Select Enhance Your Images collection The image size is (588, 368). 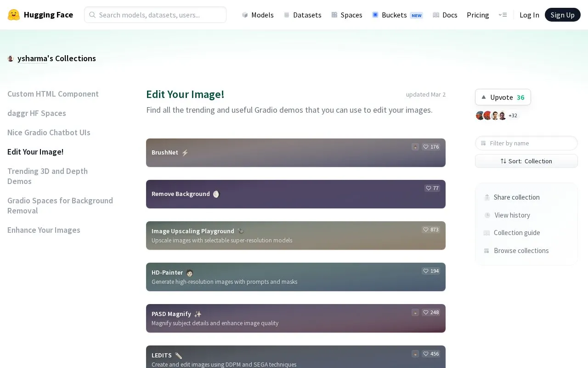[x=44, y=230]
